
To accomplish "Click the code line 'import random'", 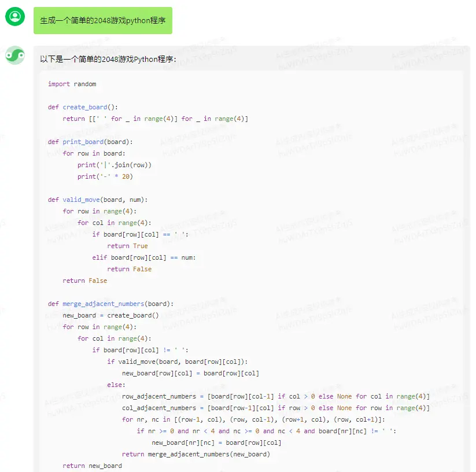I will pyautogui.click(x=72, y=84).
